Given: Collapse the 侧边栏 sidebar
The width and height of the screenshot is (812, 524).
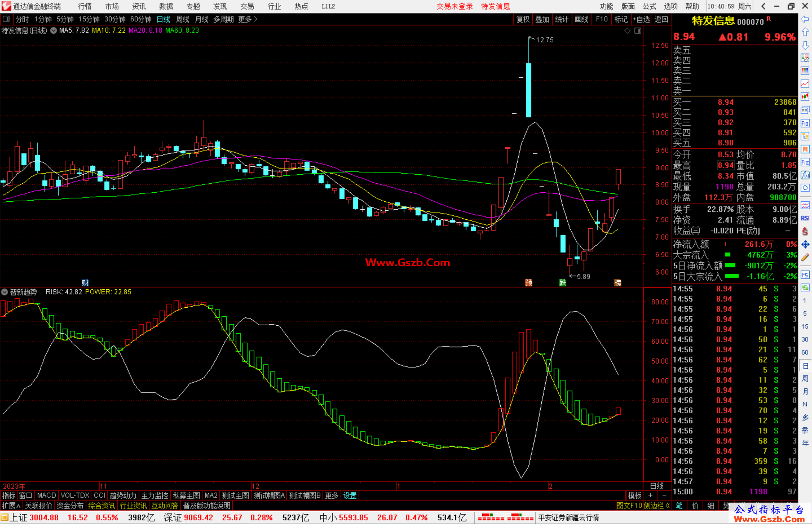Looking at the screenshot, I should [657, 506].
